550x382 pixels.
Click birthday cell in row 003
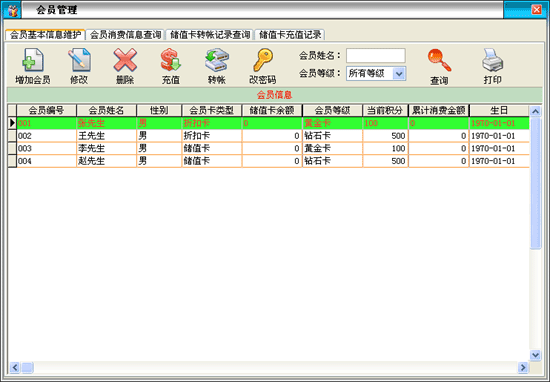pos(499,148)
